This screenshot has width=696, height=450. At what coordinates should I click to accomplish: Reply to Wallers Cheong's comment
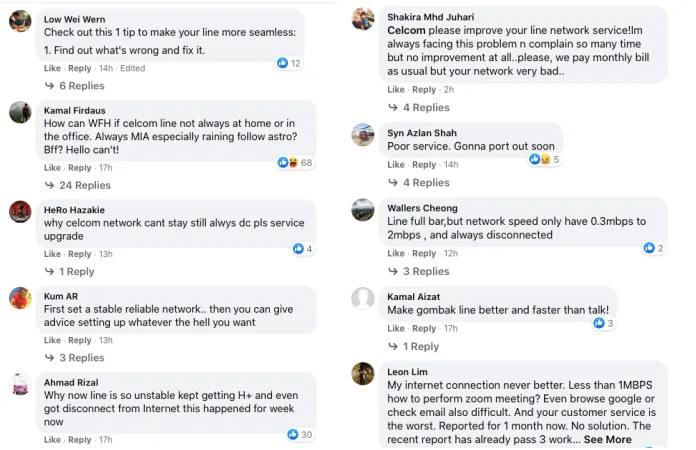pyautogui.click(x=424, y=253)
